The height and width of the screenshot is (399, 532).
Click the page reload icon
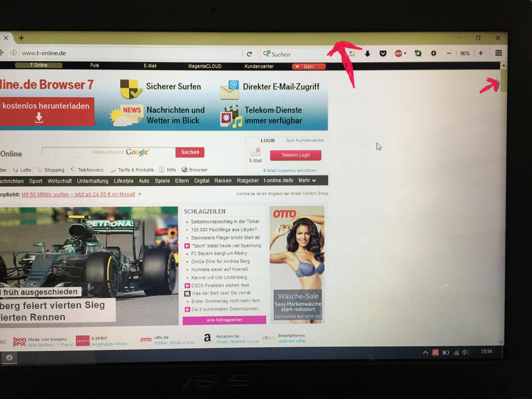click(x=249, y=54)
